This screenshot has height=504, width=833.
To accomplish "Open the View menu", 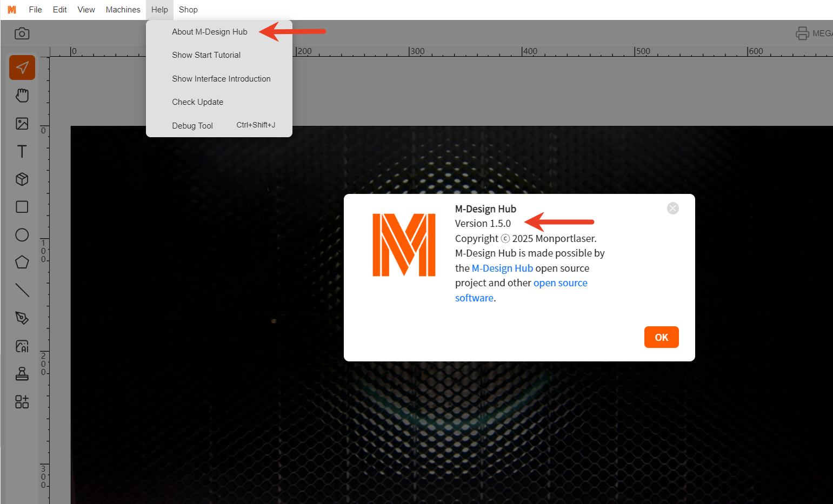I will pyautogui.click(x=86, y=10).
